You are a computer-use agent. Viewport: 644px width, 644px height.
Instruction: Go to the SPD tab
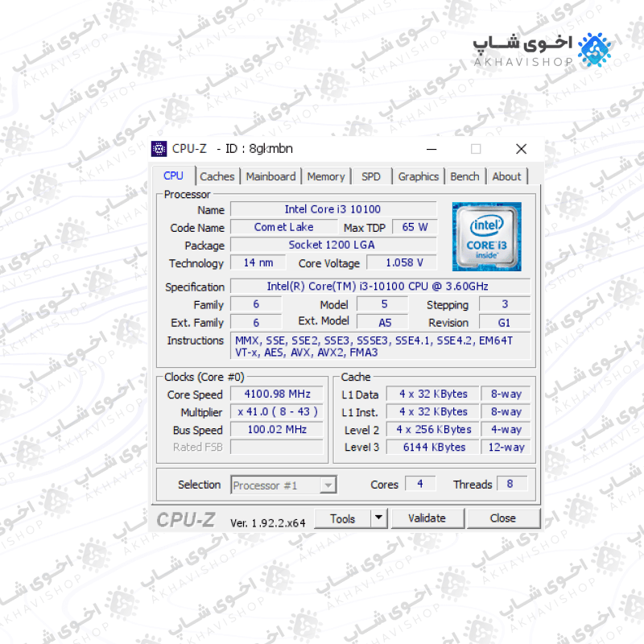click(x=371, y=176)
